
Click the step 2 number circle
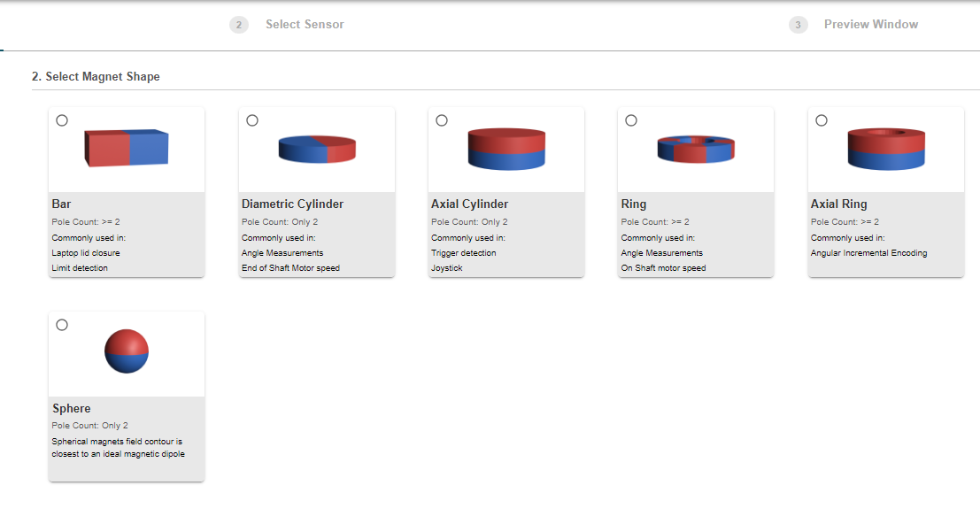point(239,25)
